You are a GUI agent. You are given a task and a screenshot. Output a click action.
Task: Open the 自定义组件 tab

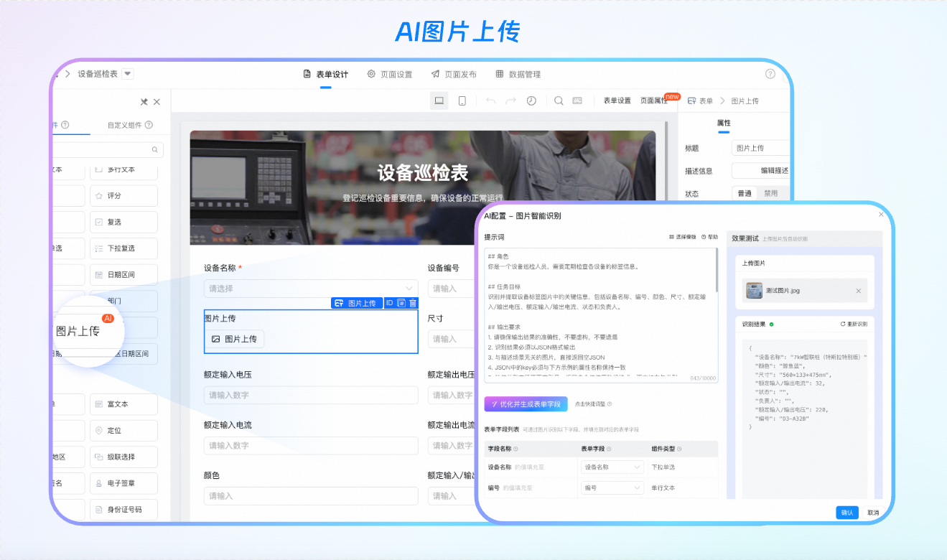coord(130,125)
